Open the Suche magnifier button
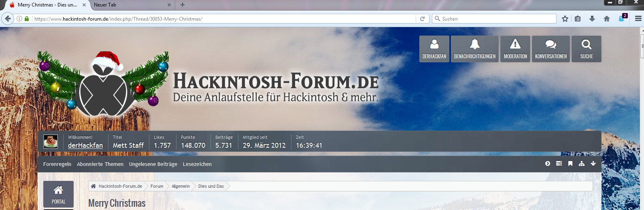The width and height of the screenshot is (644, 210). coord(587,49)
